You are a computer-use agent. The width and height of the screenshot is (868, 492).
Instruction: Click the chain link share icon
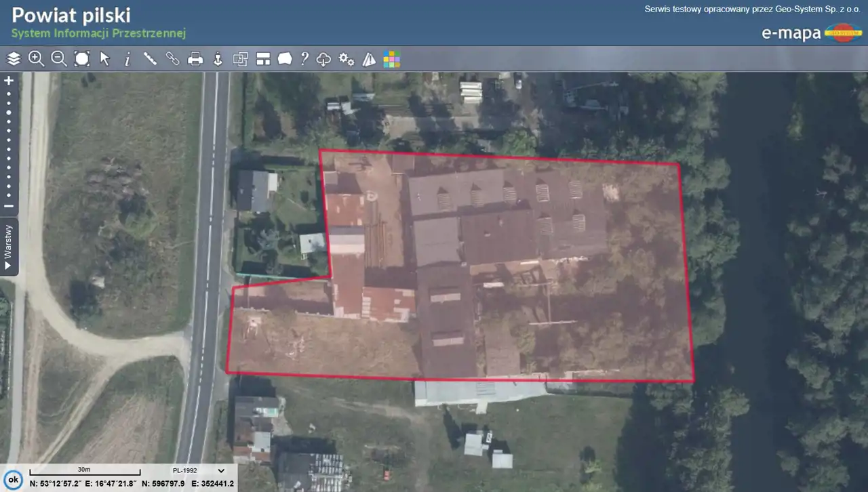[173, 59]
